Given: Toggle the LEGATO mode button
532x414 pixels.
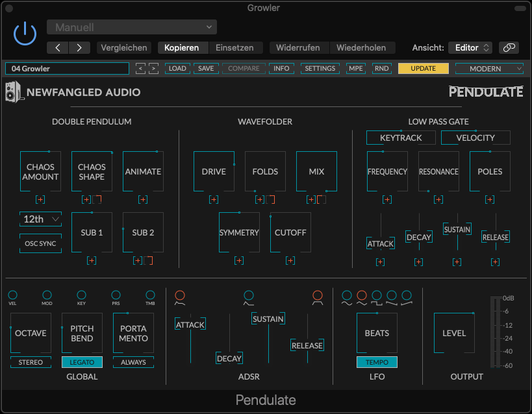Looking at the screenshot, I should pos(82,362).
